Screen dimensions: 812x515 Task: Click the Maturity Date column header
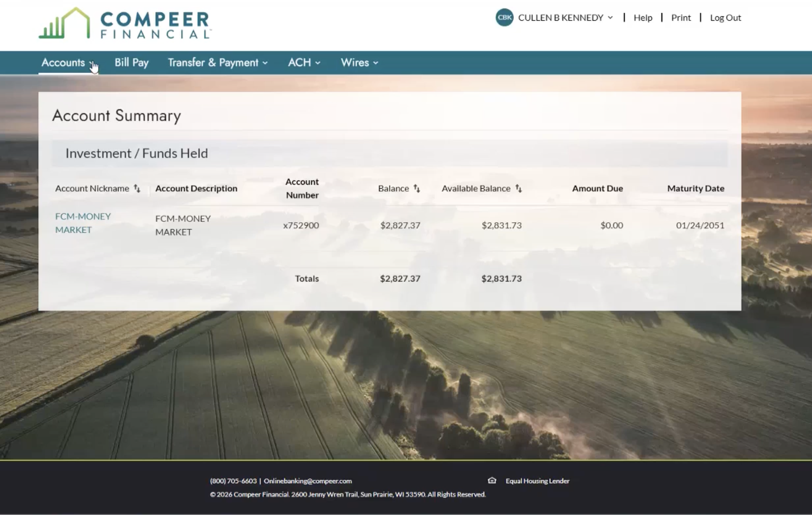695,188
